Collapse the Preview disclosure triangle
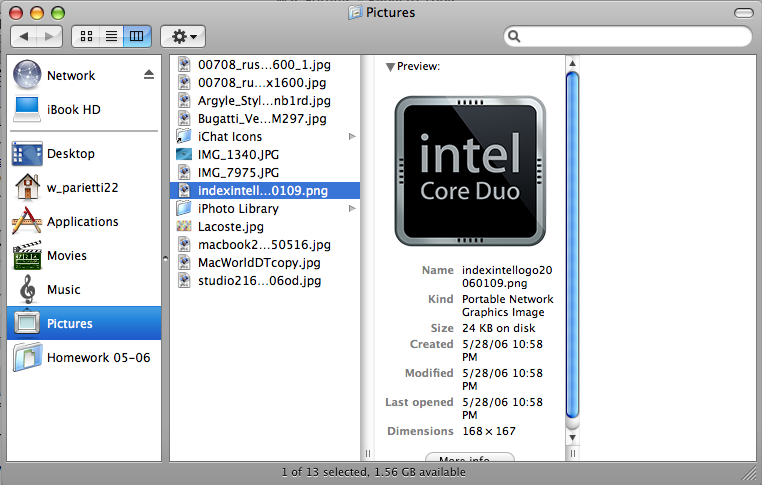Screen dimensions: 762x485 tap(390, 67)
